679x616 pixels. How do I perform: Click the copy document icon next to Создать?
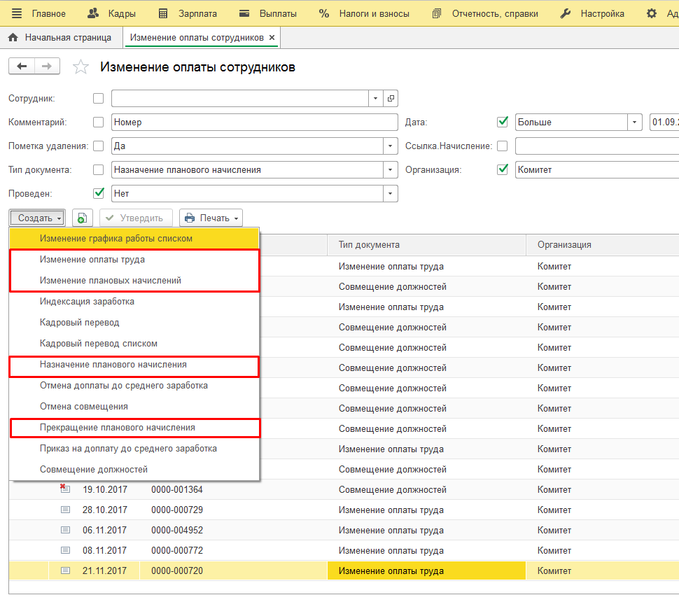(82, 218)
